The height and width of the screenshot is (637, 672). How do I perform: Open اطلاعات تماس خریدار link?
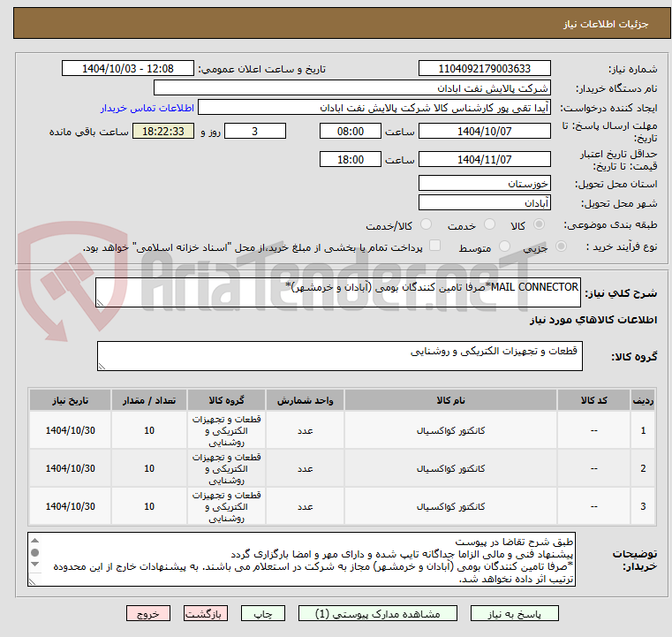(x=147, y=108)
